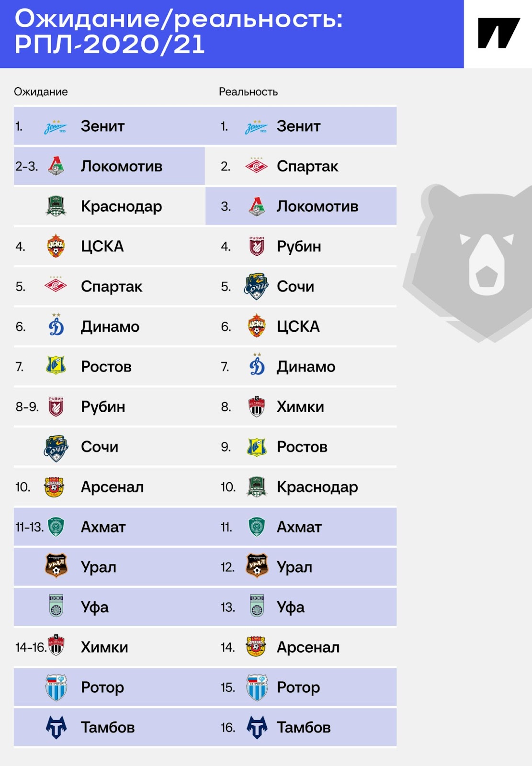Image resolution: width=532 pixels, height=766 pixels.
Task: Click the Ожидание column header
Action: tap(41, 91)
